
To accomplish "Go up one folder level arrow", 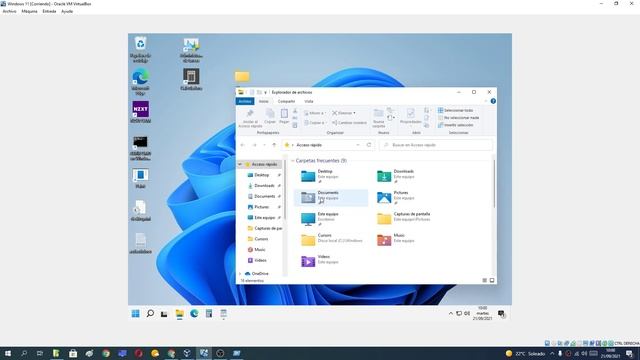I will [x=274, y=145].
